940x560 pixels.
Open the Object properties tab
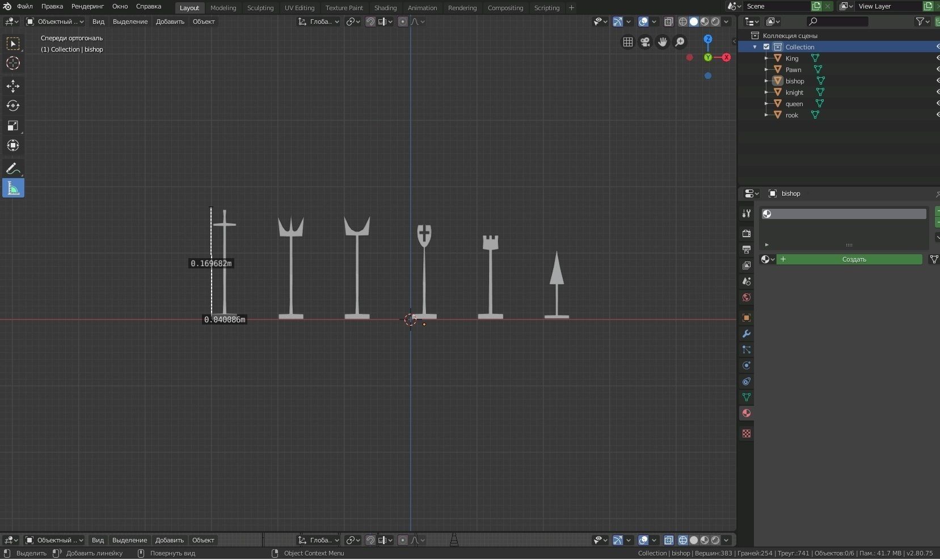point(747,318)
